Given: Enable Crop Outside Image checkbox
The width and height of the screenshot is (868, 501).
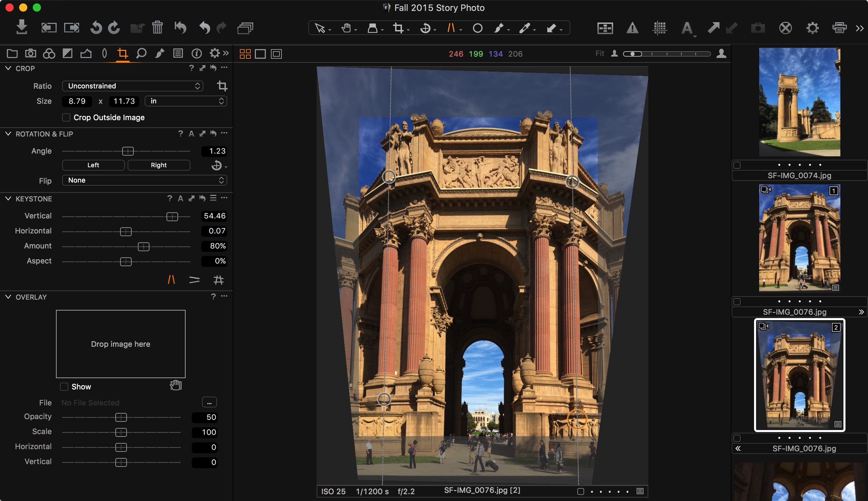Looking at the screenshot, I should [x=66, y=118].
